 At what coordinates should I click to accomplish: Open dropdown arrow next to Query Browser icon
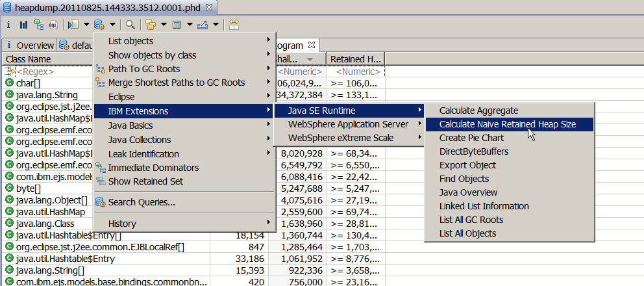tap(112, 25)
